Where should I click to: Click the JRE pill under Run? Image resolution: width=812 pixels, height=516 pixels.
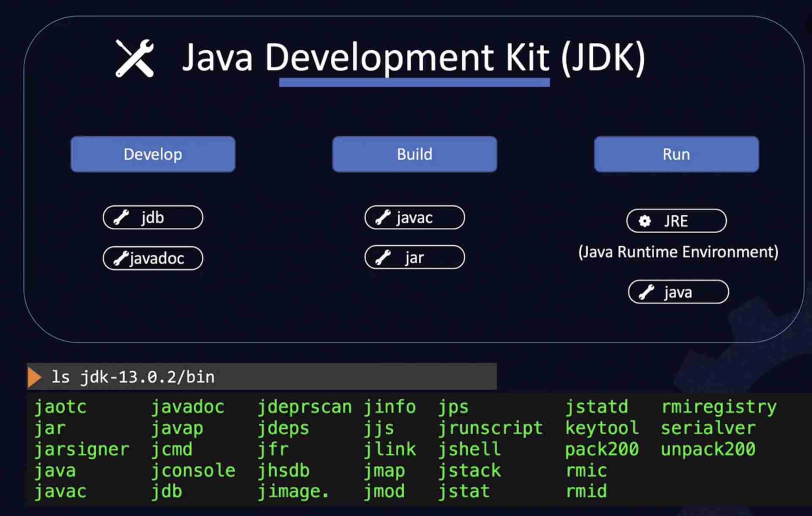(x=676, y=221)
